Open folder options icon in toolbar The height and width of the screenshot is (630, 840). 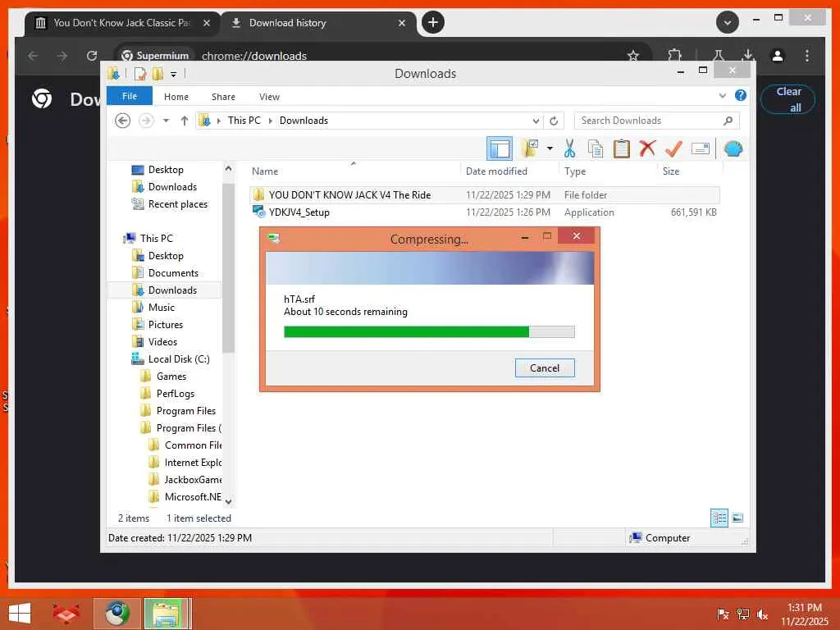(x=530, y=148)
